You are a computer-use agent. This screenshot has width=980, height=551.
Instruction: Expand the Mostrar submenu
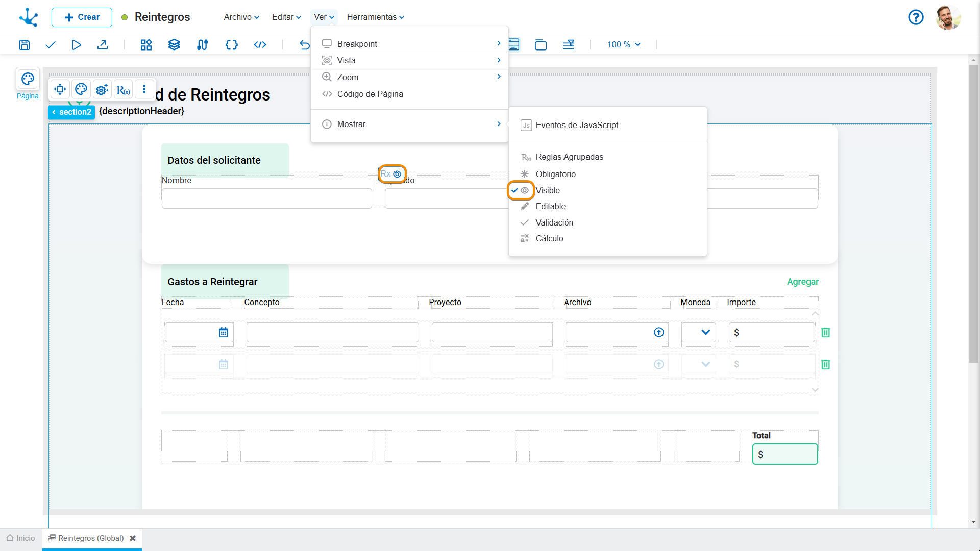pyautogui.click(x=409, y=124)
